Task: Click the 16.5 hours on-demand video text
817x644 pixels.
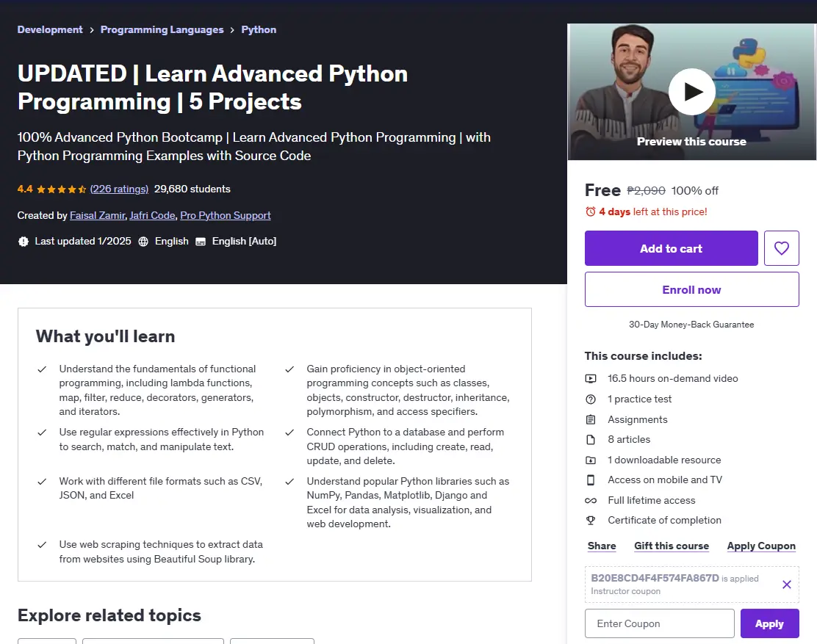Action: [x=673, y=378]
